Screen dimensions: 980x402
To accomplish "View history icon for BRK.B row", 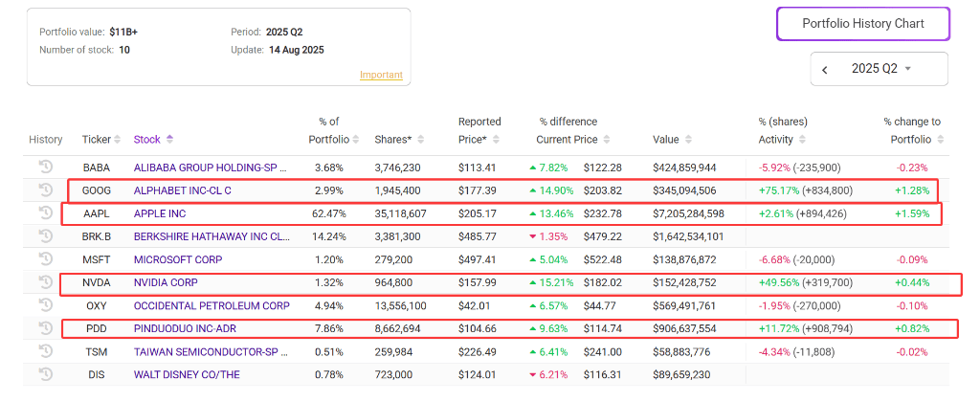I will (x=45, y=236).
